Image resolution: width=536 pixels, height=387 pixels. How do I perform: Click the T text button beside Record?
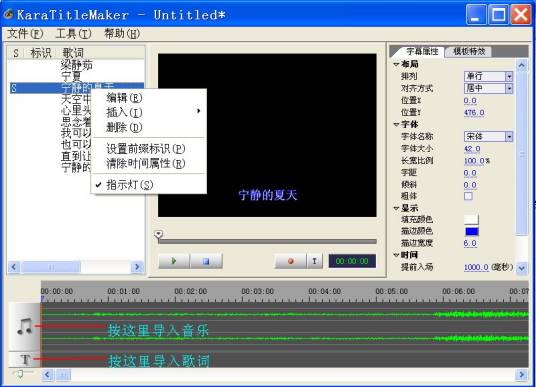(314, 261)
